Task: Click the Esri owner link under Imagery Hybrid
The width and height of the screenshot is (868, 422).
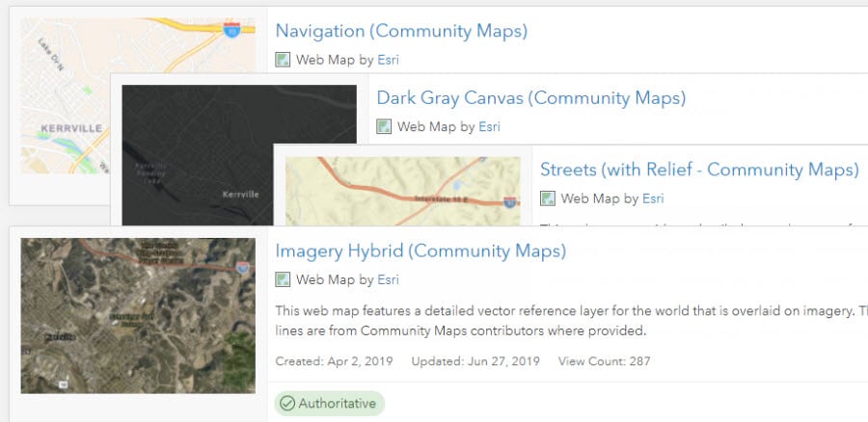Action: click(388, 280)
